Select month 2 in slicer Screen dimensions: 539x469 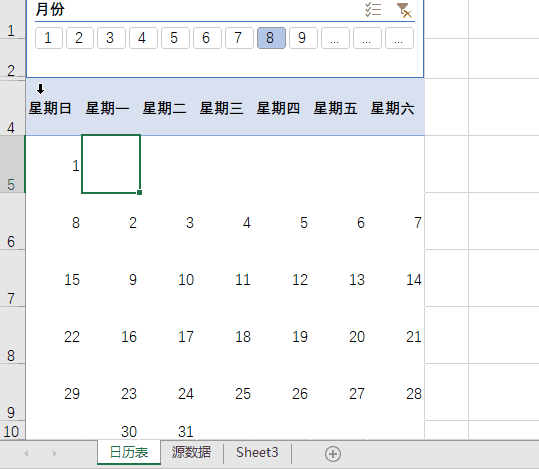(x=80, y=38)
